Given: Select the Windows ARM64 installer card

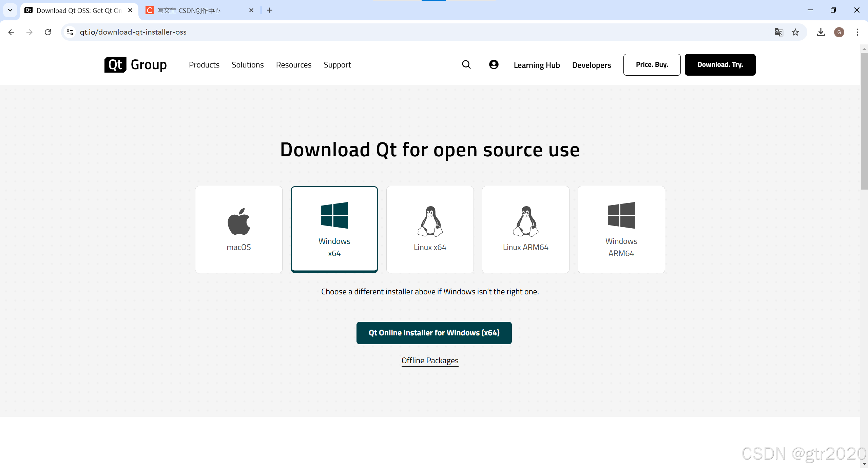Looking at the screenshot, I should point(621,229).
